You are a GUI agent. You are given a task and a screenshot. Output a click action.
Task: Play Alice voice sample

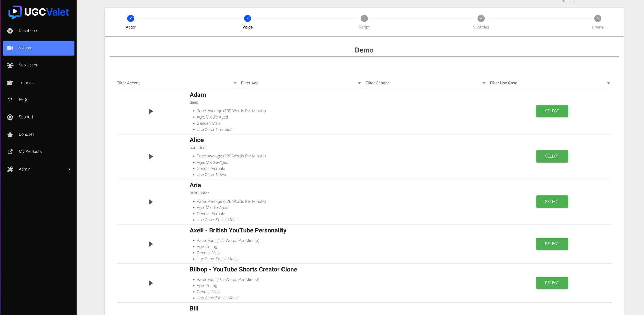(x=150, y=156)
